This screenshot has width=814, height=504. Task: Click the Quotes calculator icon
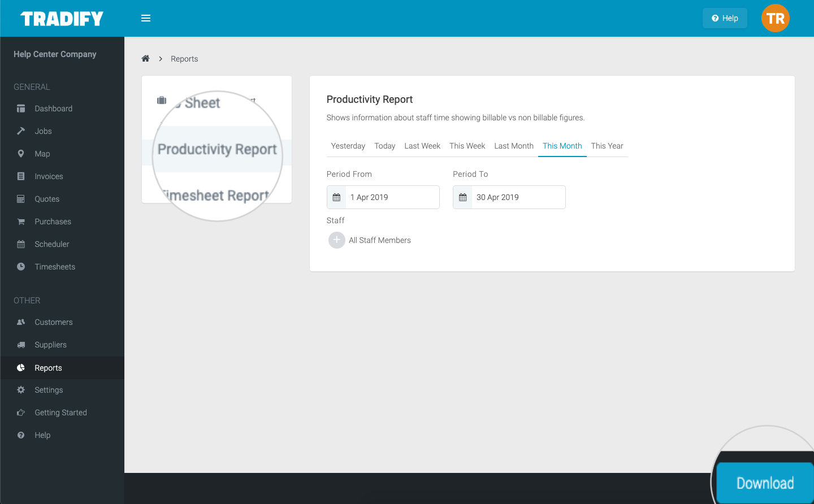click(x=21, y=199)
